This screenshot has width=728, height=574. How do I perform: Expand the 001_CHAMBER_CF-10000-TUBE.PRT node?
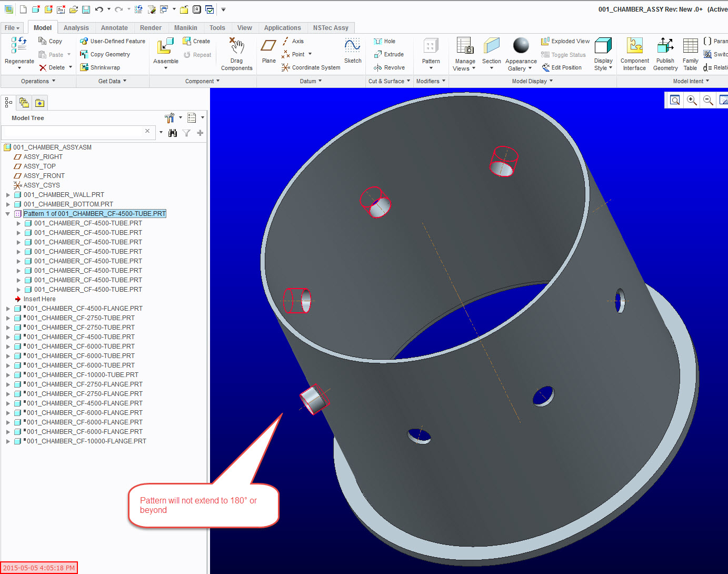[x=8, y=375]
